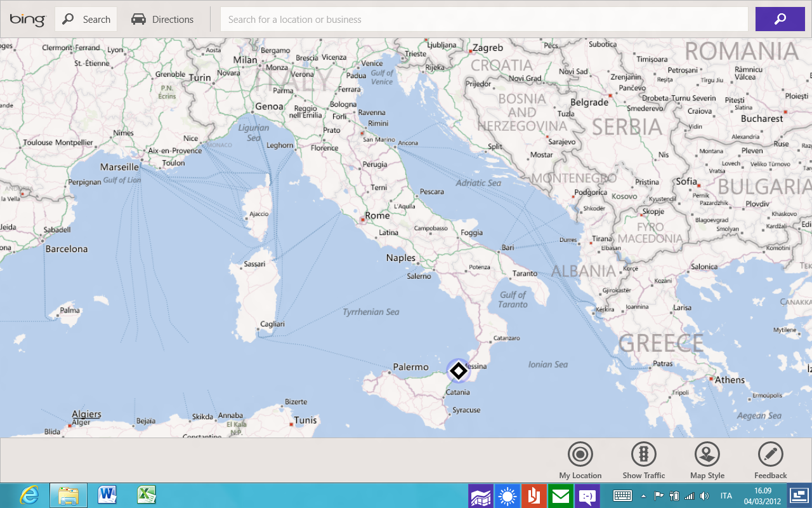
Task: Click the Bing logo
Action: (x=27, y=20)
